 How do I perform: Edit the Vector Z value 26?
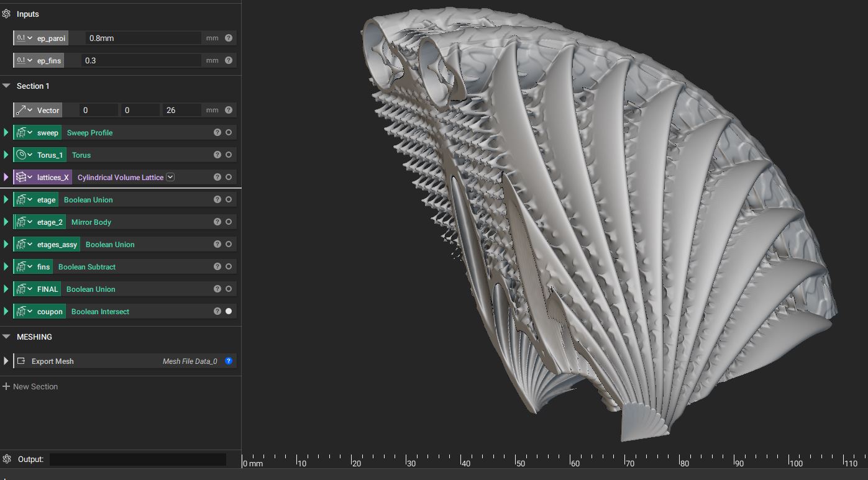click(181, 110)
